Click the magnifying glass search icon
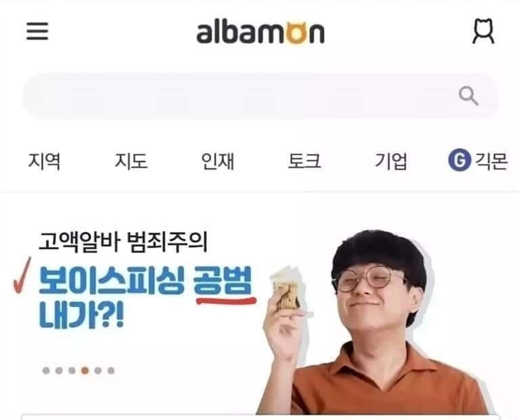Viewport: 519px width, 420px height. pos(468,96)
